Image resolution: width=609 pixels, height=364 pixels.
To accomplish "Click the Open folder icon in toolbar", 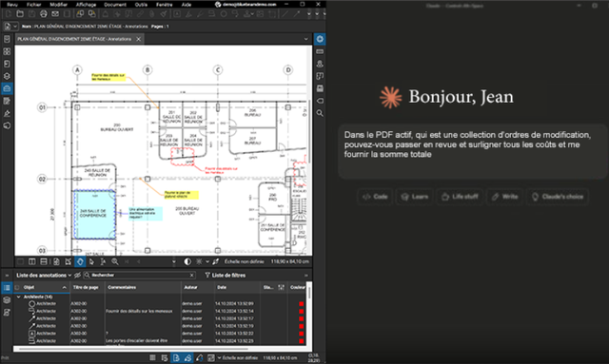I will (x=20, y=14).
